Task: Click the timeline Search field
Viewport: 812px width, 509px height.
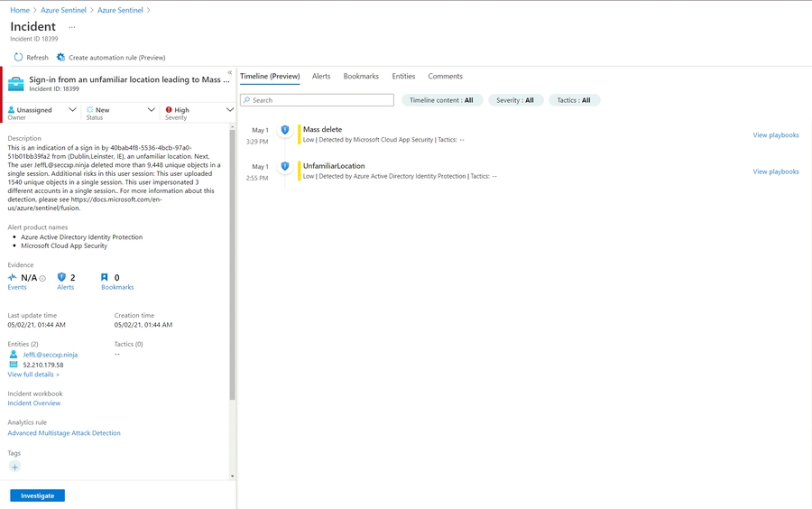Action: click(x=317, y=100)
